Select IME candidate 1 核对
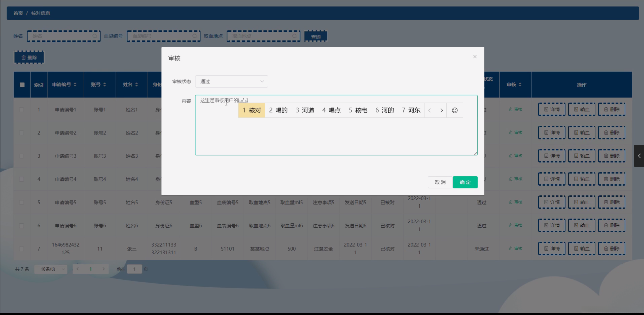Image resolution: width=644 pixels, height=315 pixels. [x=252, y=110]
